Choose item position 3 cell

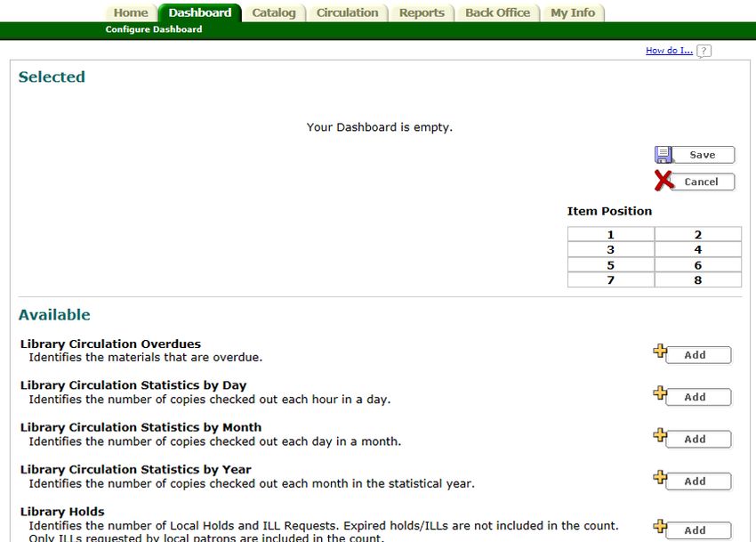pos(611,249)
